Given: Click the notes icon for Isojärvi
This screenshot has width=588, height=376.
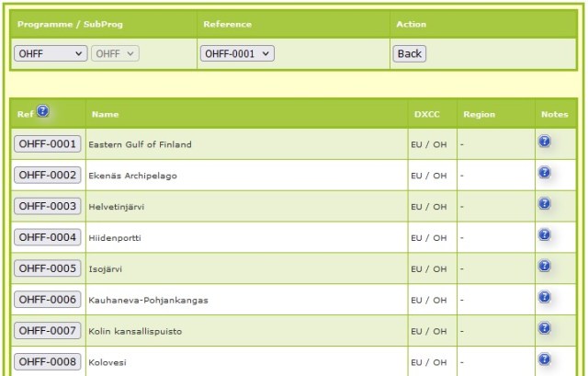Looking at the screenshot, I should pos(544,266).
